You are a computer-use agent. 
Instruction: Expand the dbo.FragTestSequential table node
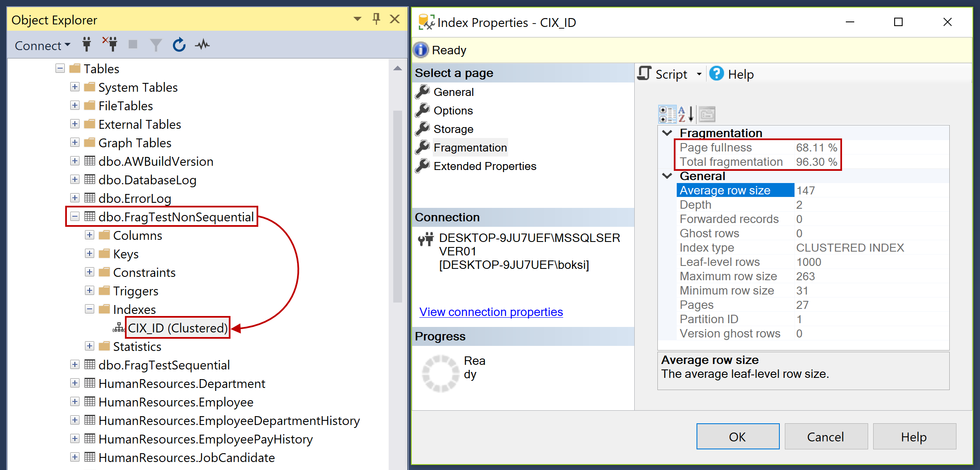[x=75, y=365]
